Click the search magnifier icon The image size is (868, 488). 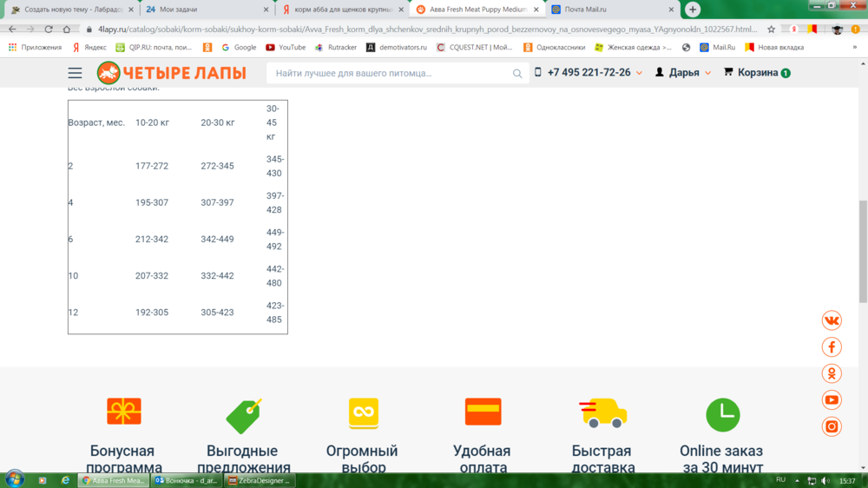[x=518, y=74]
